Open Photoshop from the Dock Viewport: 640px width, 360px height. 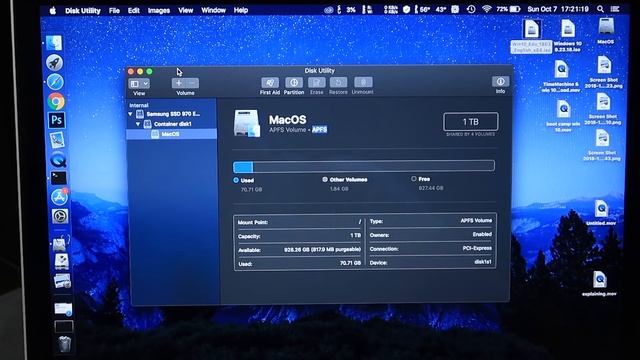57,120
